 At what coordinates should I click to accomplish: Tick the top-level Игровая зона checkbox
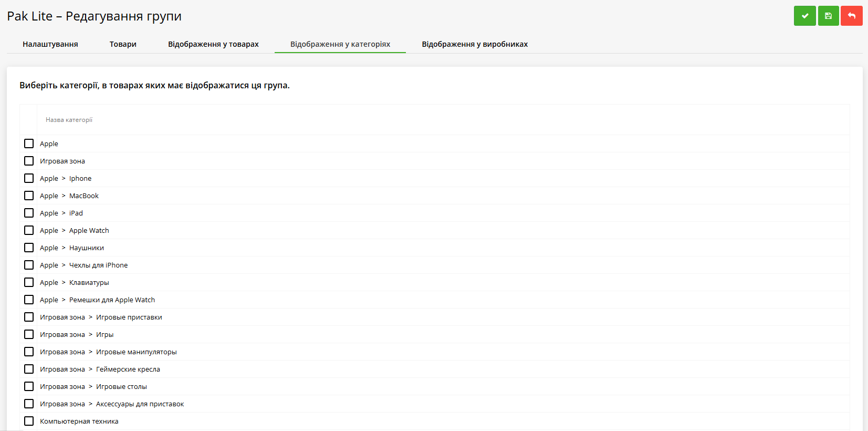tap(29, 161)
